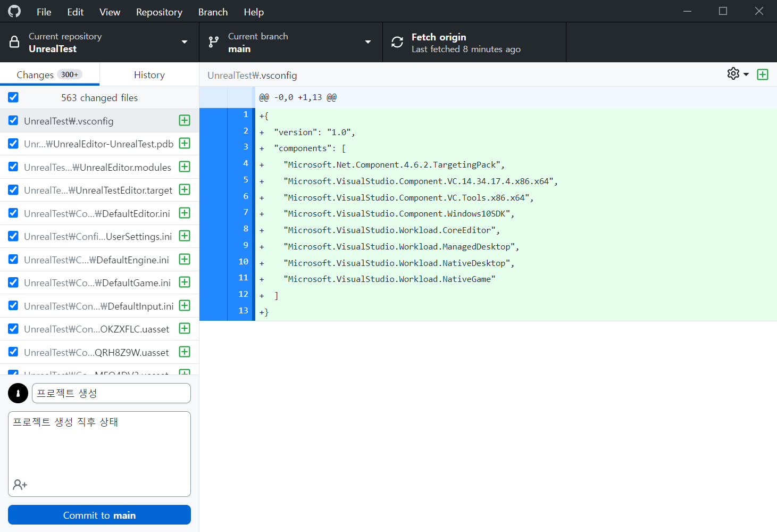Open the Current repository dropdown
This screenshot has height=532, width=777.
pos(99,42)
